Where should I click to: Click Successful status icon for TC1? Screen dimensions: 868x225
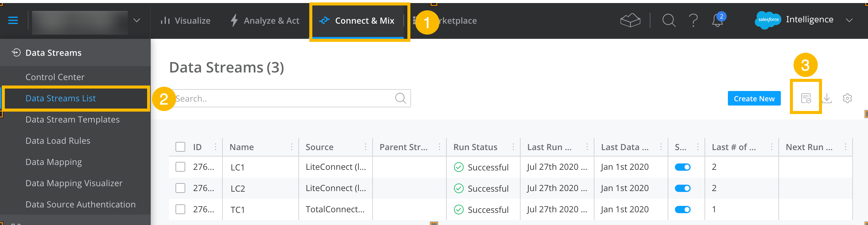459,210
